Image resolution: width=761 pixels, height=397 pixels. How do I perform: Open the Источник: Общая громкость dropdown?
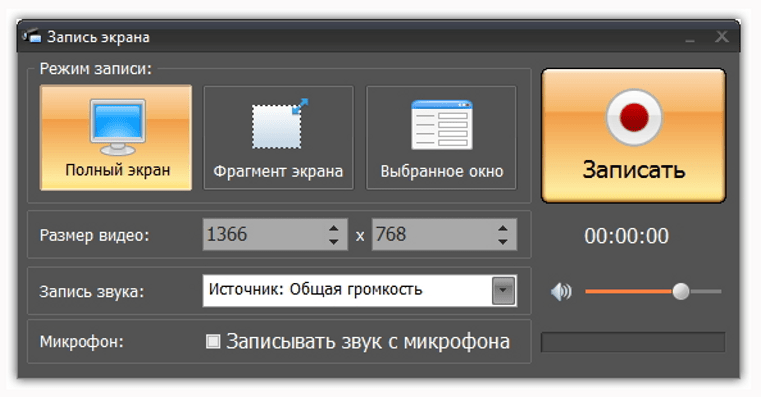click(360, 291)
